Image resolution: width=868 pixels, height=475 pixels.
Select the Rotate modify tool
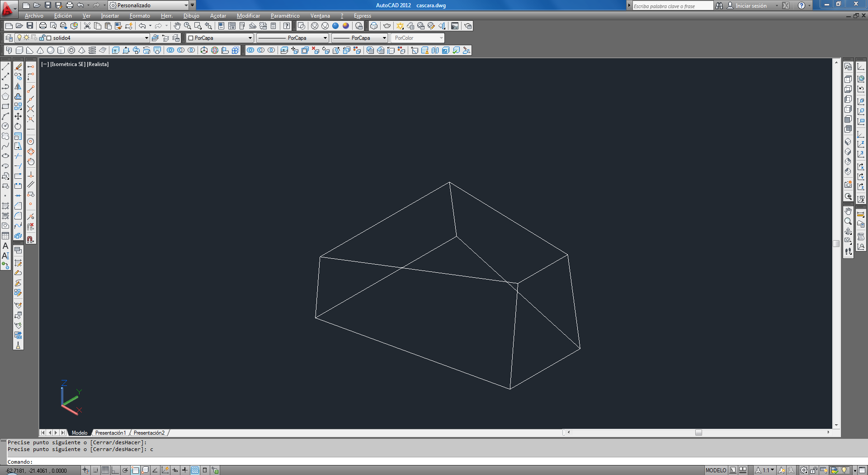coord(18,126)
